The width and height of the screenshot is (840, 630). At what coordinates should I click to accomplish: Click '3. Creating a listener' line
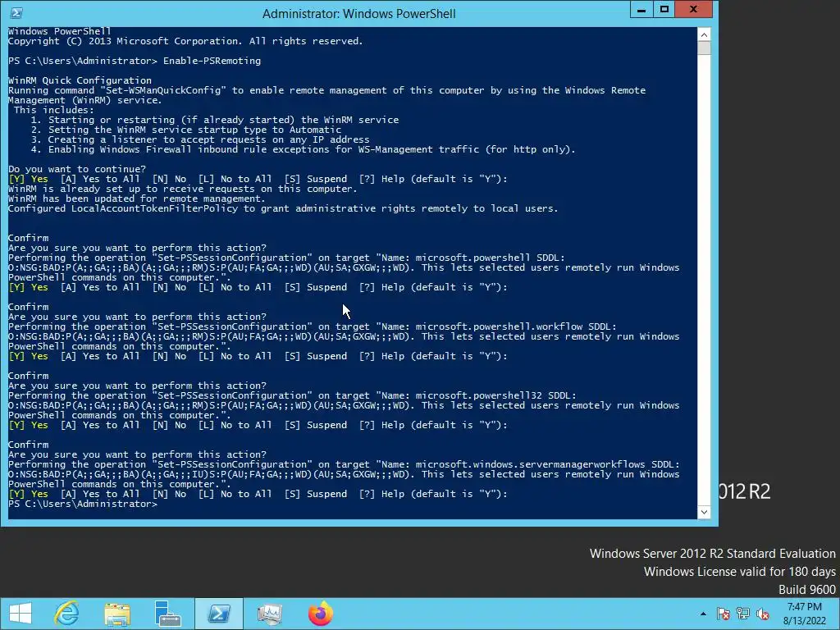click(x=200, y=139)
